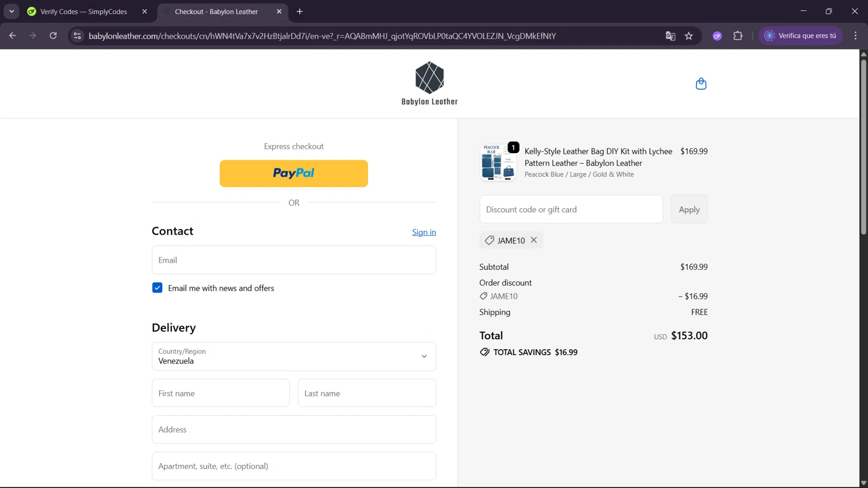The image size is (868, 488).
Task: Open the Extensions puzzle icon
Action: (738, 36)
